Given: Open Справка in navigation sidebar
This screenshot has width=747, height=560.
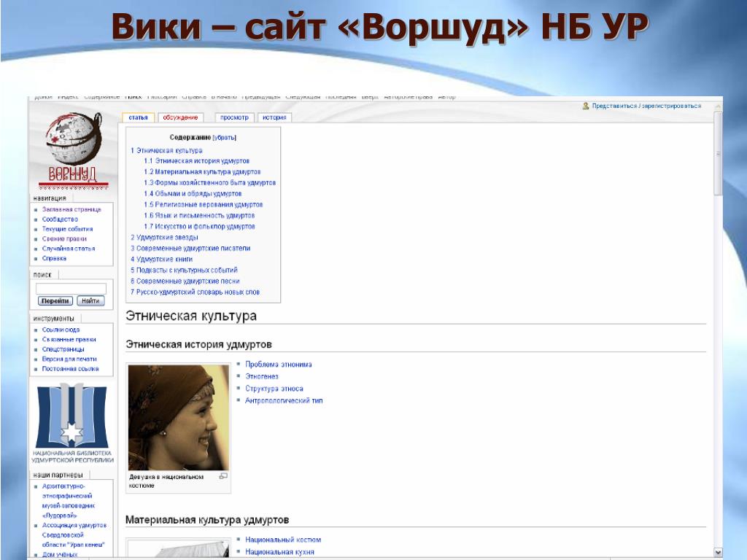Looking at the screenshot, I should (x=54, y=259).
